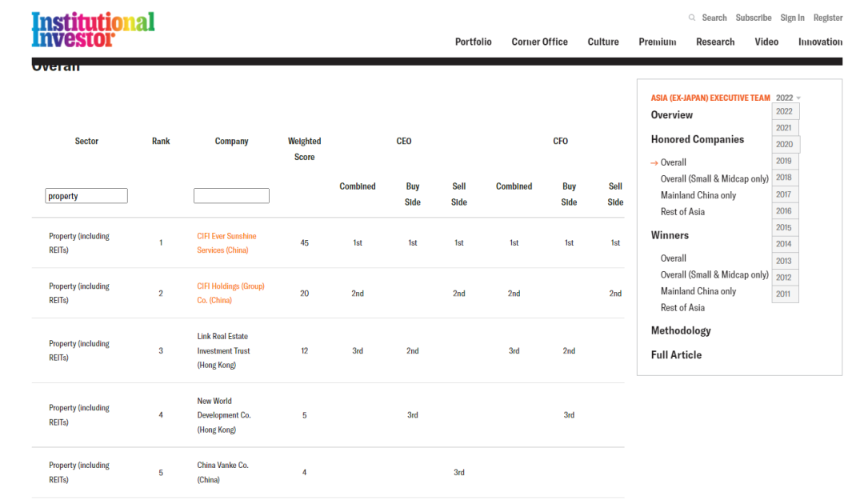
Task: Click the Sector column header
Action: [86, 141]
